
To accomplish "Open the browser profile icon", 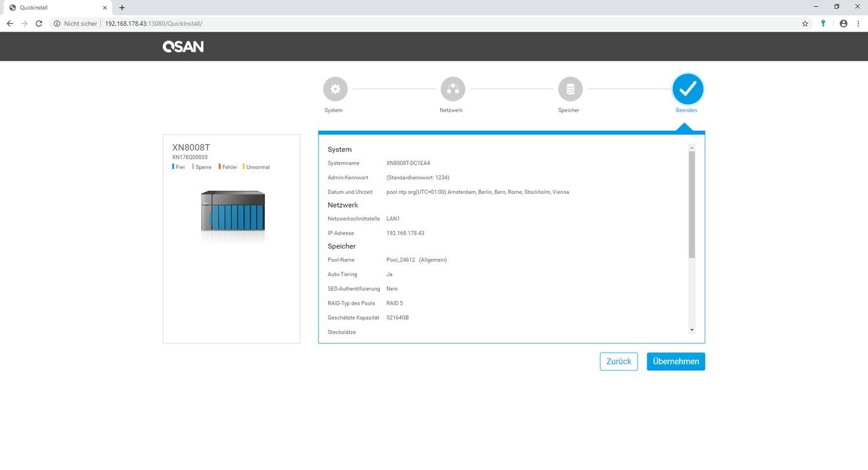I will [x=843, y=24].
